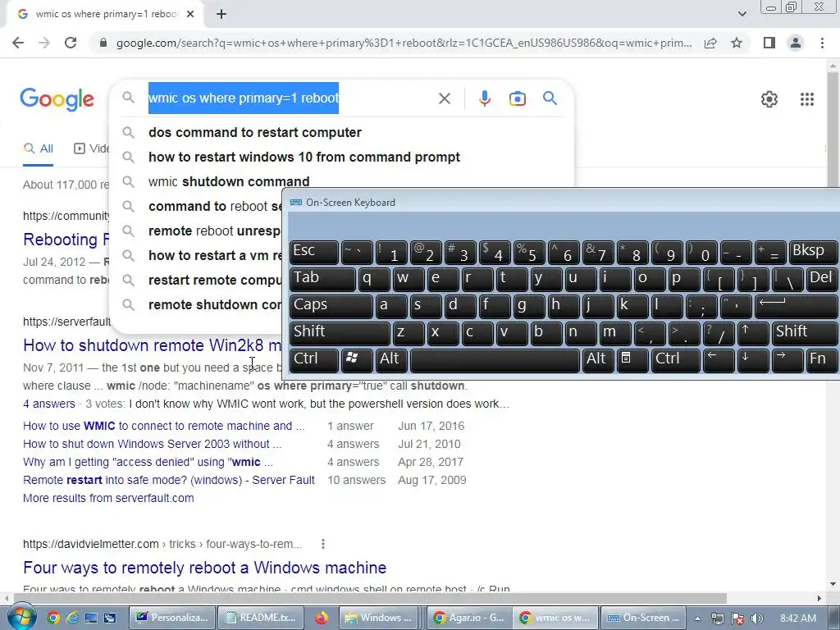This screenshot has height=630, width=840.
Task: Open the Google apps grid
Action: tap(807, 99)
